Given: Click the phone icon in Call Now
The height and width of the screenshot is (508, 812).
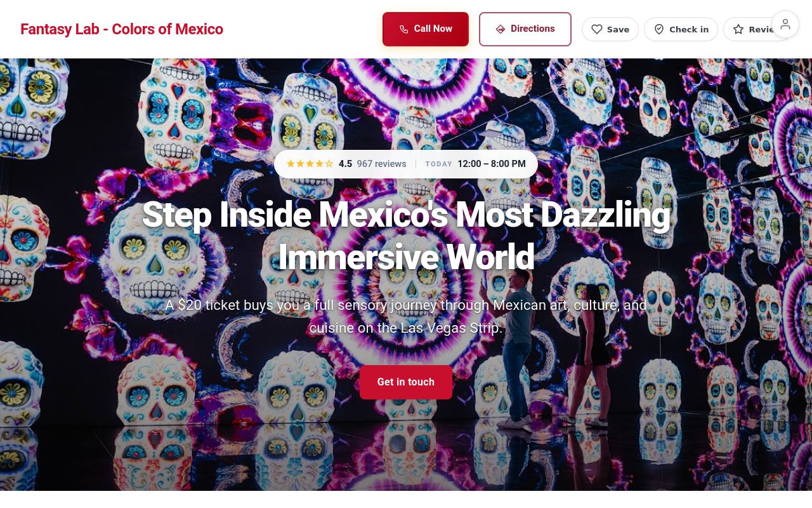Looking at the screenshot, I should coord(403,29).
